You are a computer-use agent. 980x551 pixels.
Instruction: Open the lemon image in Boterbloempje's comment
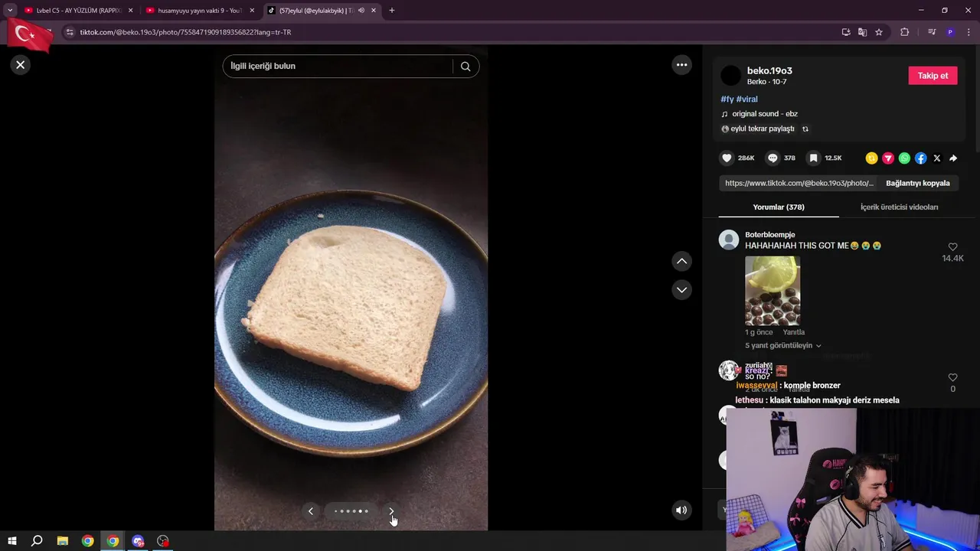(773, 291)
